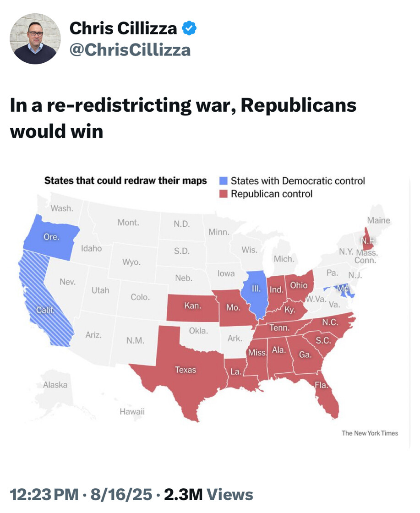Click Chris Cillizza's profile avatar photo
420x513 pixels.
click(x=35, y=38)
